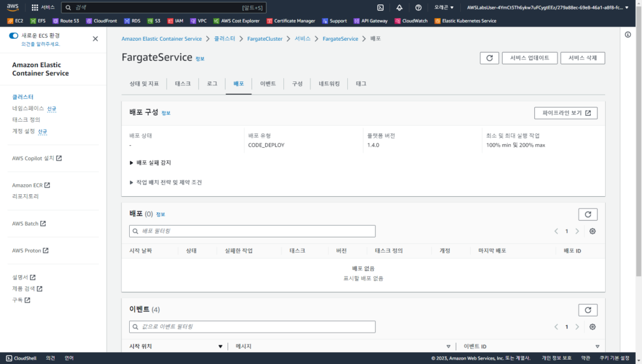Image resolution: width=642 pixels, height=364 pixels.
Task: Switch to 구성 tab
Action: 297,84
